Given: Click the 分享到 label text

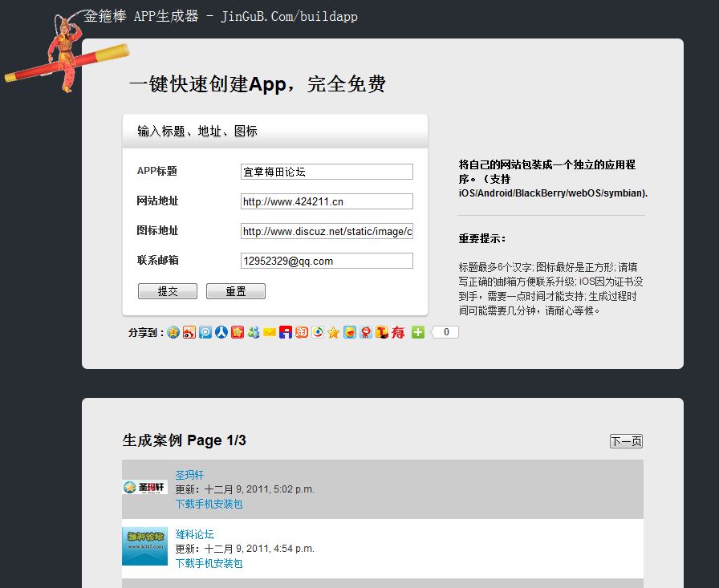Looking at the screenshot, I should click(146, 333).
